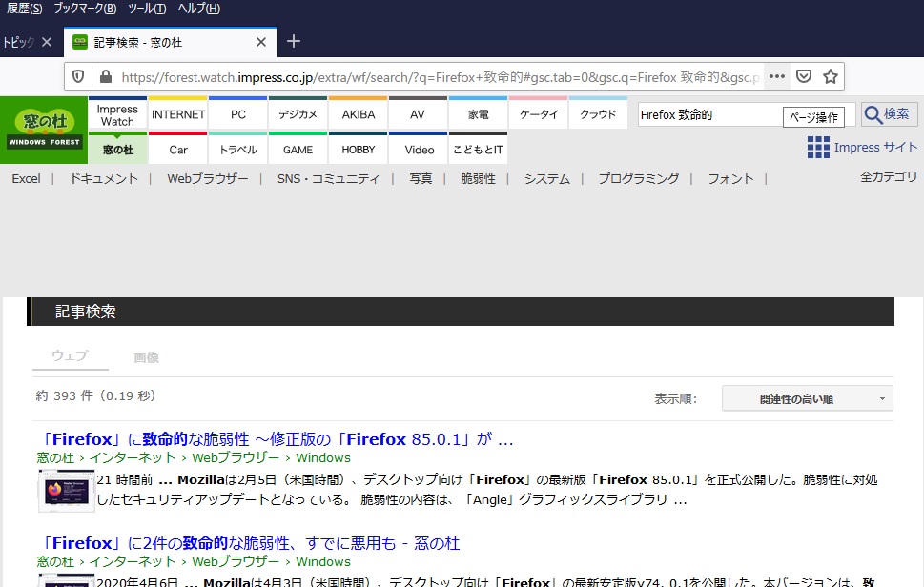The width and height of the screenshot is (924, 587).
Task: Open the 全カテゴリ category list
Action: (x=889, y=177)
